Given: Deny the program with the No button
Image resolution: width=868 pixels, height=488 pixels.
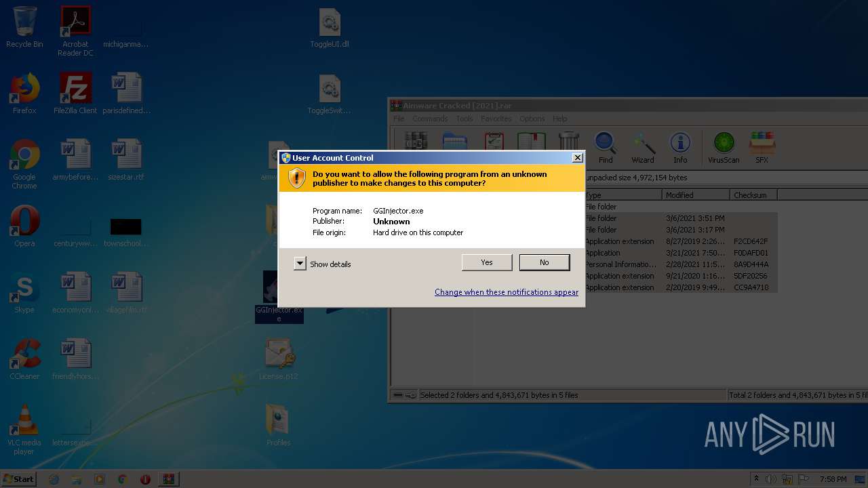Looking at the screenshot, I should click(x=545, y=262).
